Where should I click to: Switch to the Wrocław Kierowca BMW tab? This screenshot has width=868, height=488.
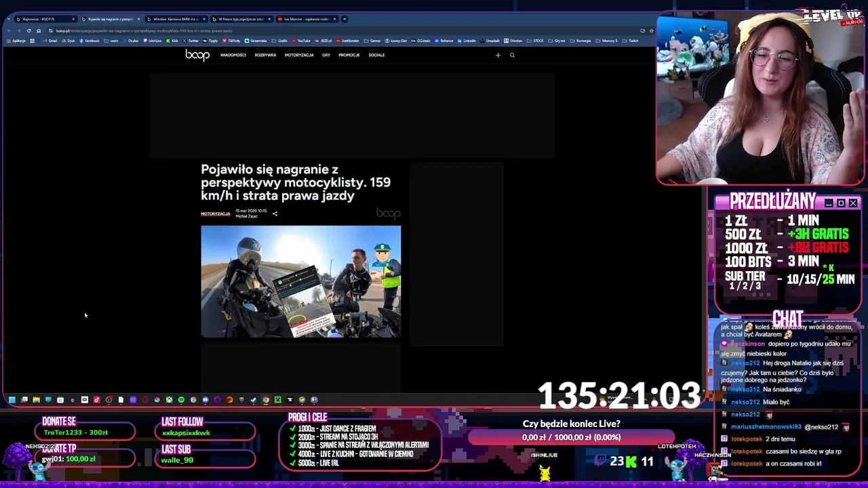(x=175, y=19)
